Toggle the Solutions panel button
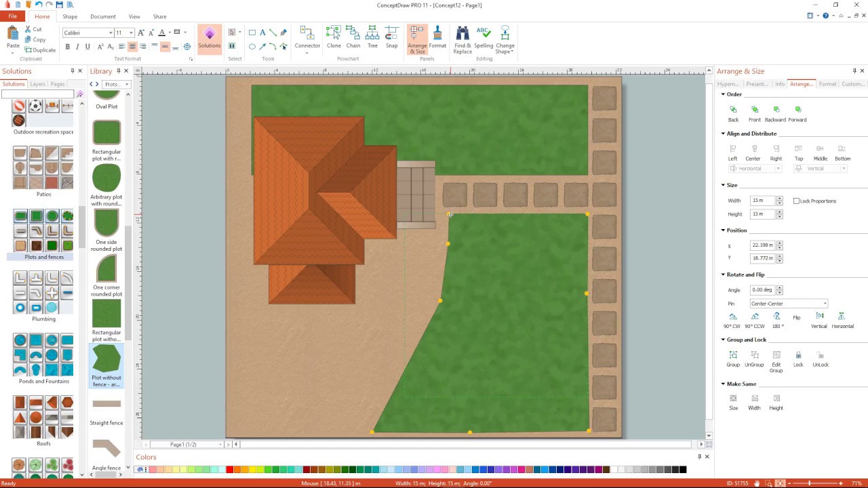This screenshot has width=868, height=488. (210, 38)
